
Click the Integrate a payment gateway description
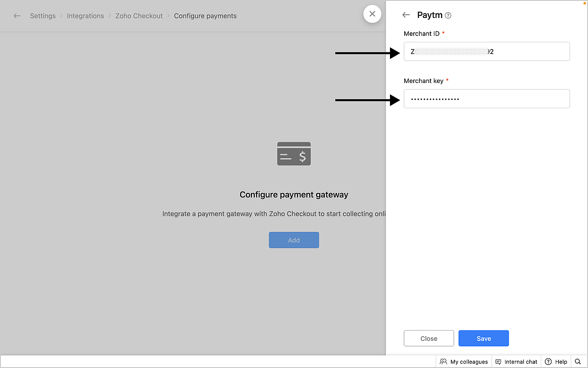[x=274, y=214]
